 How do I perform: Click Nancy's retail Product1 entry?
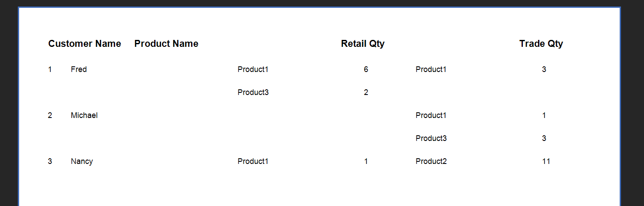[x=253, y=161]
